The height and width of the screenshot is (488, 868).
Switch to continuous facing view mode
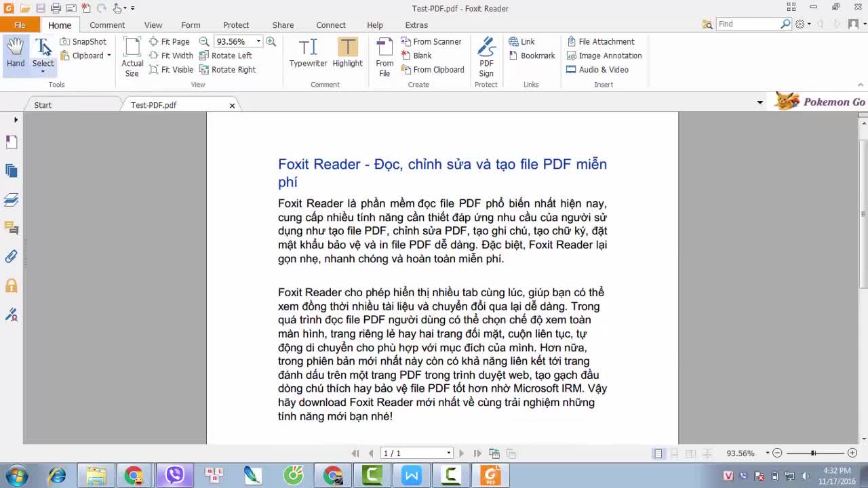[x=707, y=453]
